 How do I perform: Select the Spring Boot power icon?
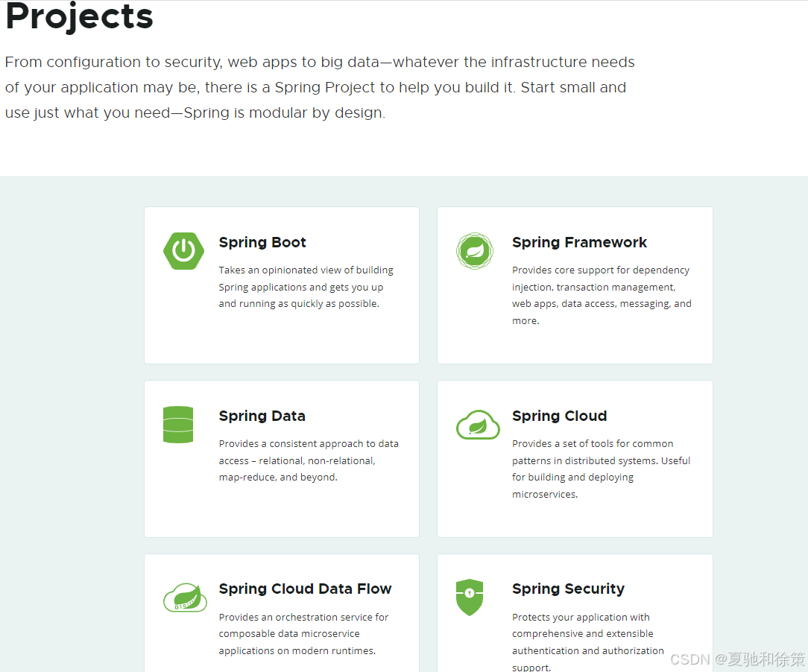pyautogui.click(x=183, y=251)
